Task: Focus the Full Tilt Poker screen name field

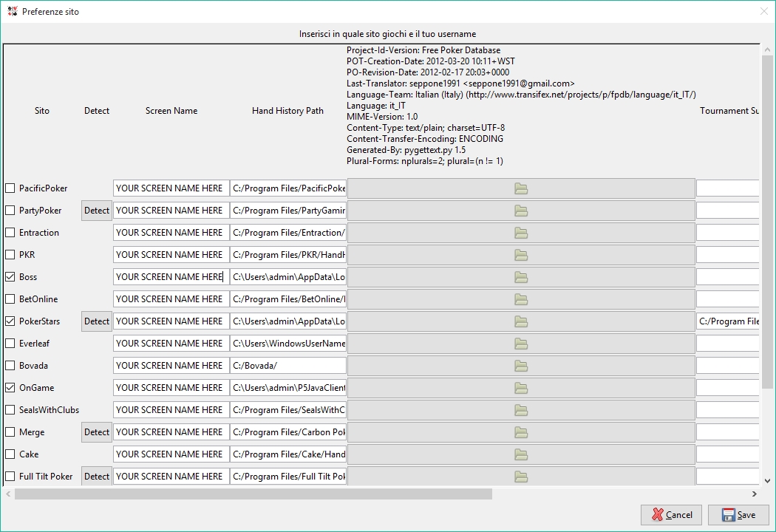Action: coord(171,476)
